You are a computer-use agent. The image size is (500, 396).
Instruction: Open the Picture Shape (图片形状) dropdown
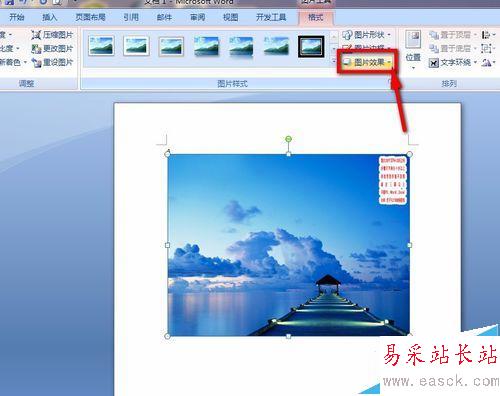point(367,35)
